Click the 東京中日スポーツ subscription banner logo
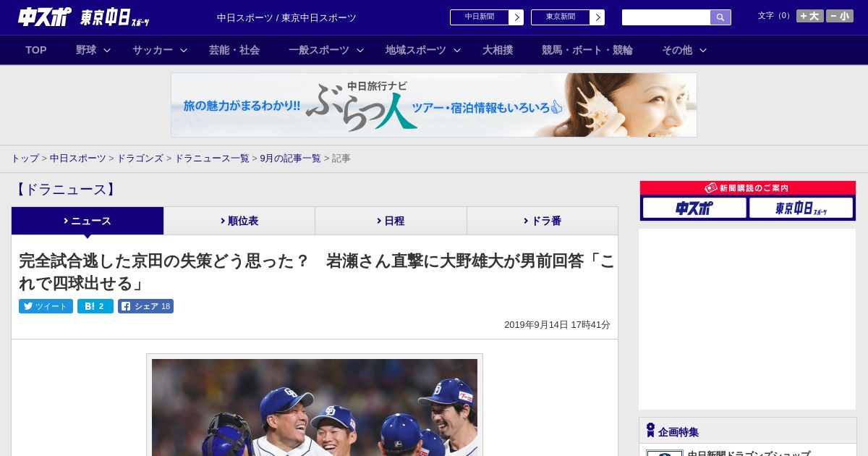Image resolution: width=868 pixels, height=456 pixels. (x=801, y=208)
